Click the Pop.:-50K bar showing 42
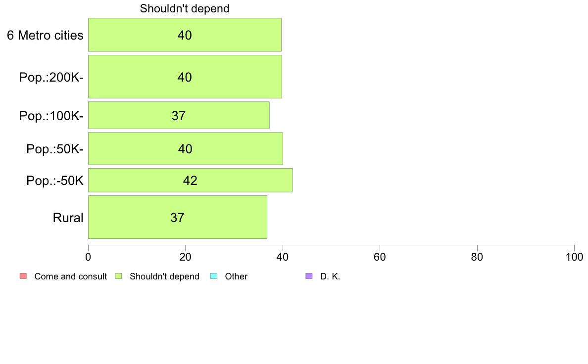This screenshot has width=588, height=364. coord(191,181)
